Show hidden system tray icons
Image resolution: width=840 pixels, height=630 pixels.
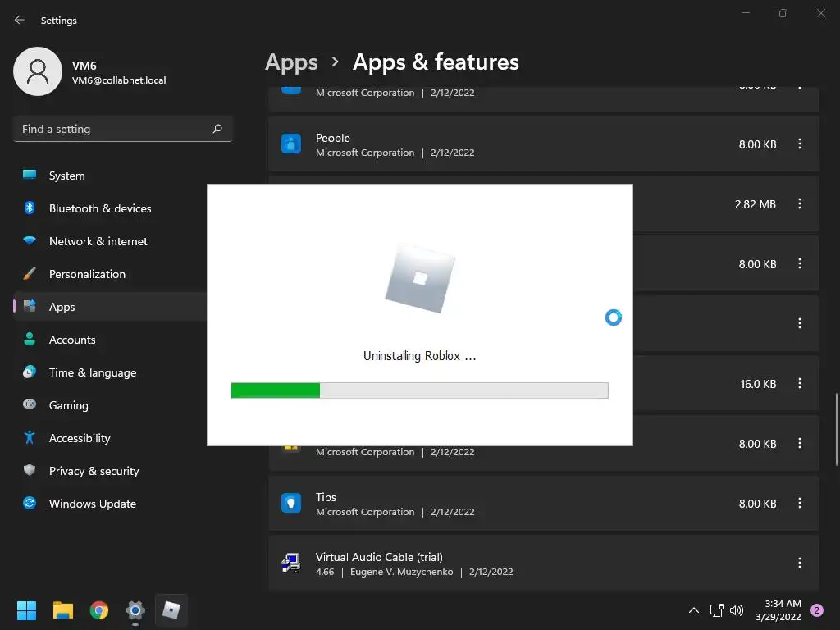(694, 610)
